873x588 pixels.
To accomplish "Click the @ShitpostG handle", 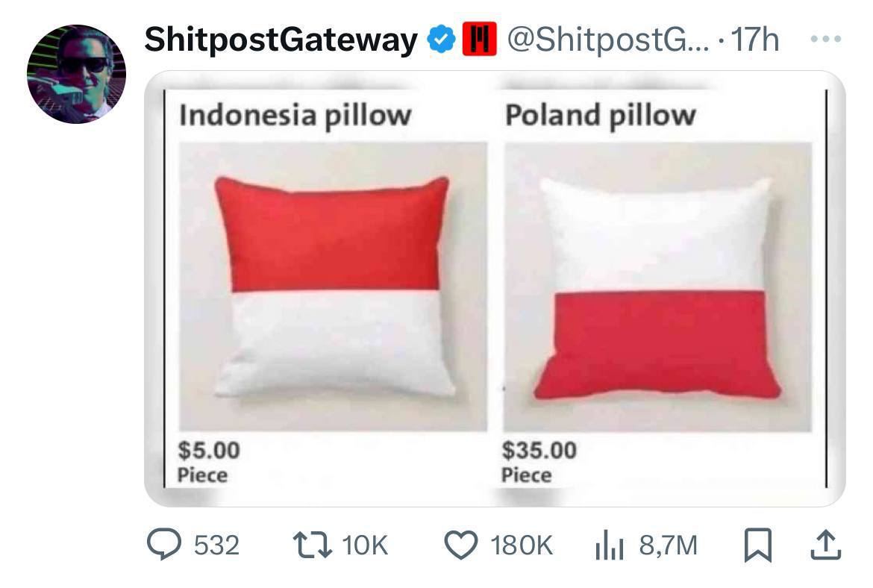I will click(608, 40).
